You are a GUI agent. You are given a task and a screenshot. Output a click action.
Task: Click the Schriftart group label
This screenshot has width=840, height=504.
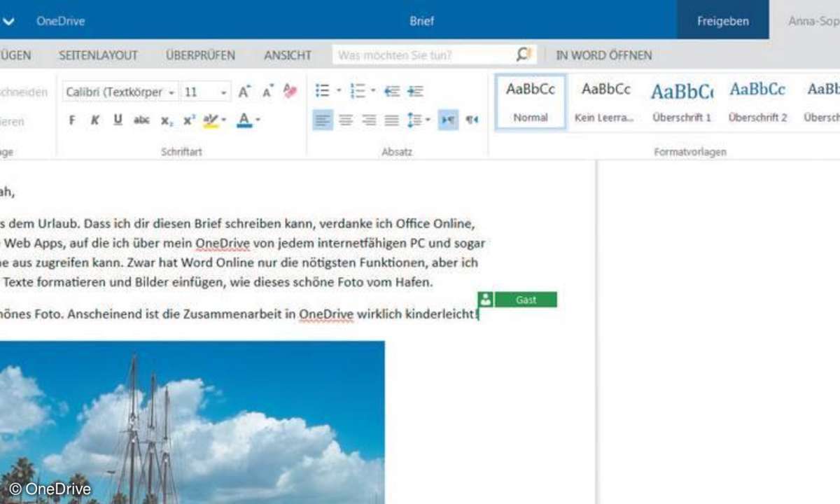181,151
